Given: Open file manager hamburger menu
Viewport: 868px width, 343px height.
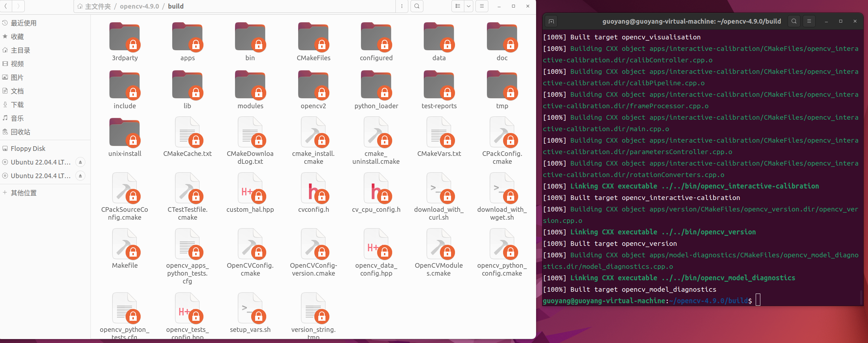Looking at the screenshot, I should pos(482,6).
